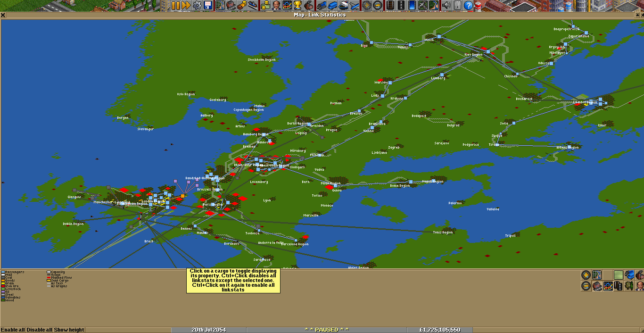Click the Barcelona Region label on map

click(295, 244)
